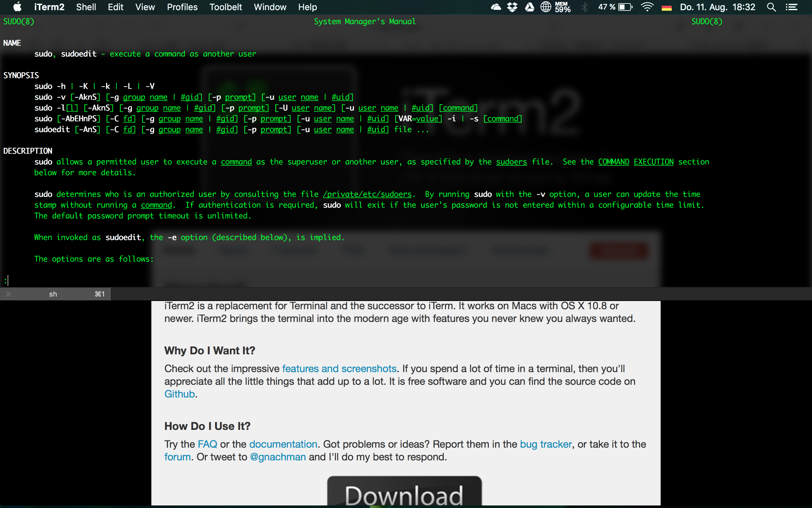This screenshot has height=508, width=812.
Task: Open the FAQ link
Action: tap(207, 444)
